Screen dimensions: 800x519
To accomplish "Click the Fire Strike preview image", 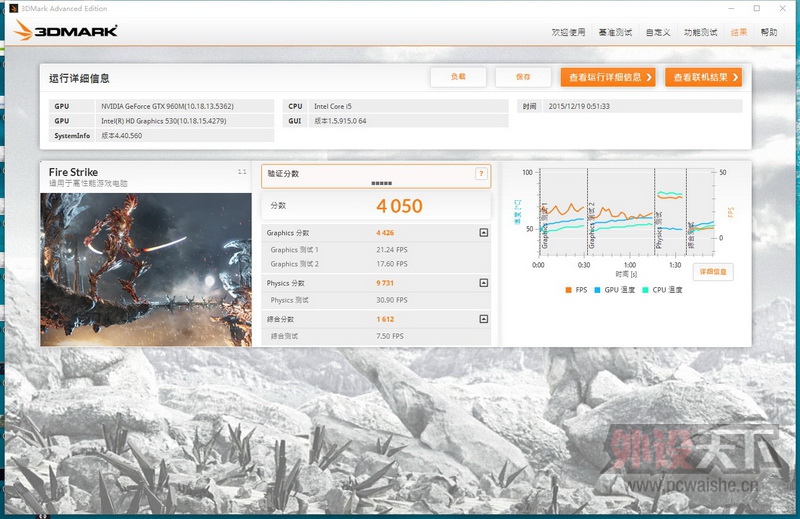I will [x=146, y=269].
